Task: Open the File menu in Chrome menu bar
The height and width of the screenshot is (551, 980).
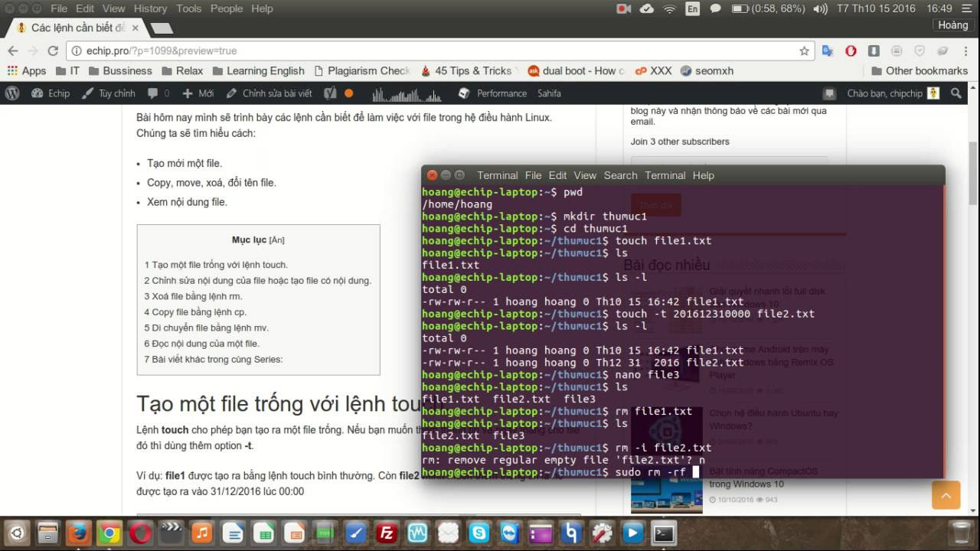Action: [x=59, y=8]
